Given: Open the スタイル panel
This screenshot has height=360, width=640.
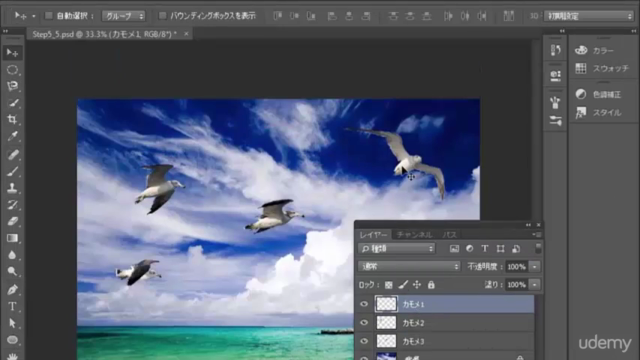Looking at the screenshot, I should pyautogui.click(x=598, y=113).
